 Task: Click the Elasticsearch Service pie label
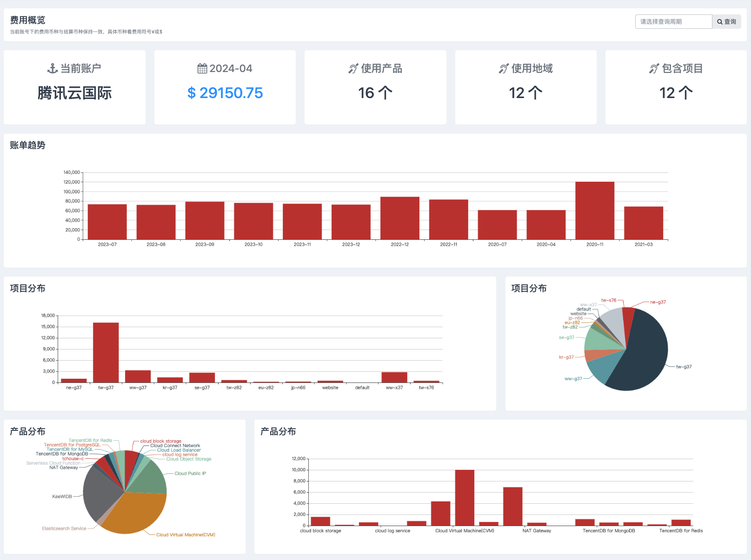coord(64,528)
